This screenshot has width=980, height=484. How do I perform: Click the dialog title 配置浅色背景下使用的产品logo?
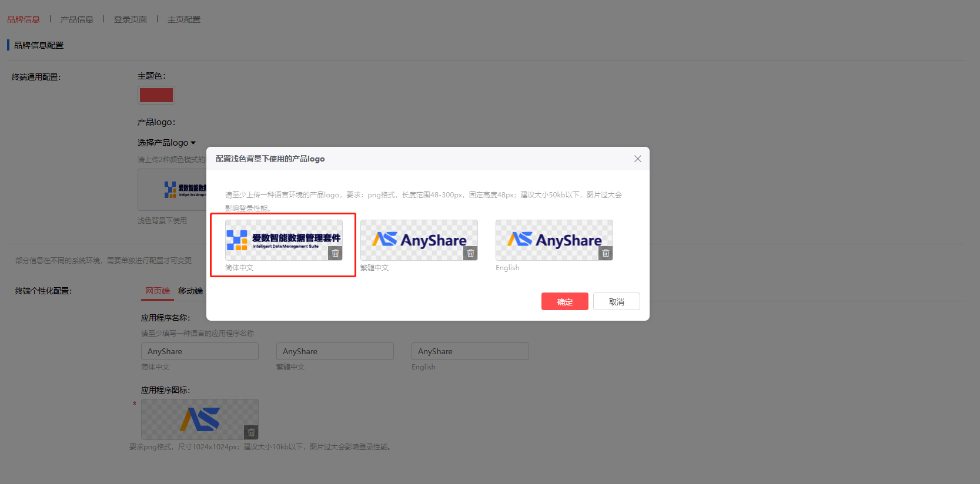click(270, 159)
